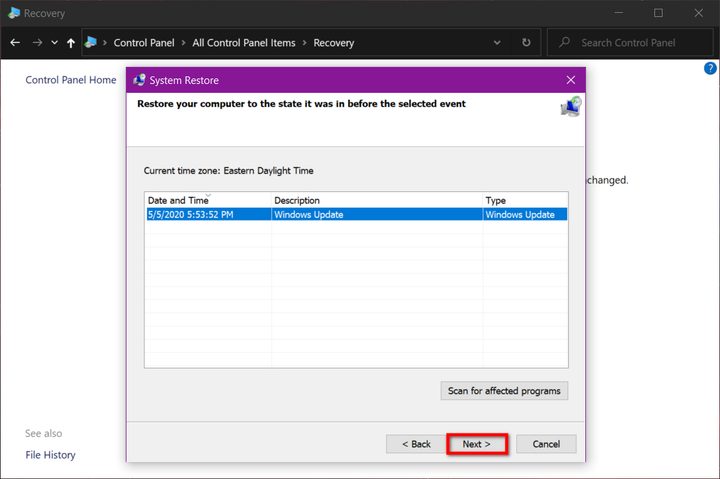Click the address bar Control Panel icon
Viewport: 720px width, 479px height.
pos(90,42)
